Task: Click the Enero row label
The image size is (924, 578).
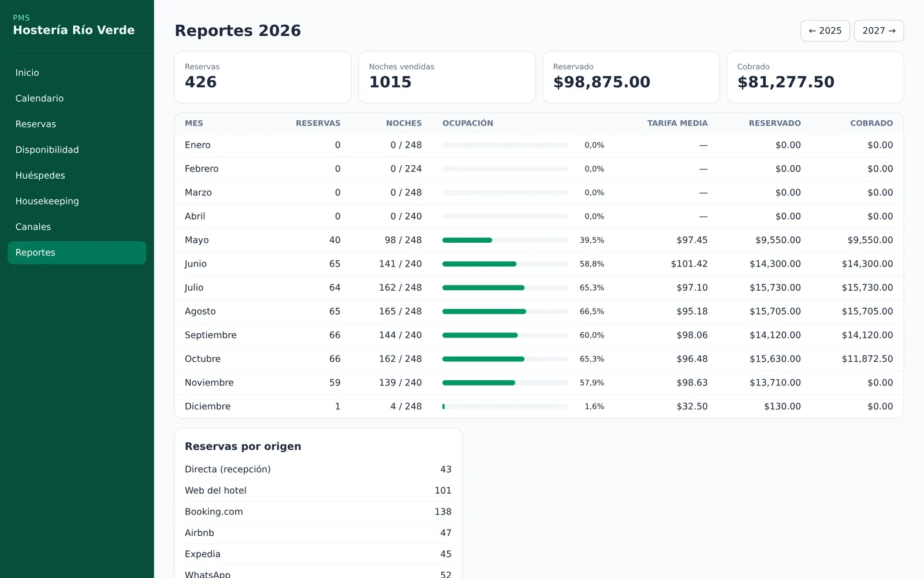Action: click(x=198, y=145)
